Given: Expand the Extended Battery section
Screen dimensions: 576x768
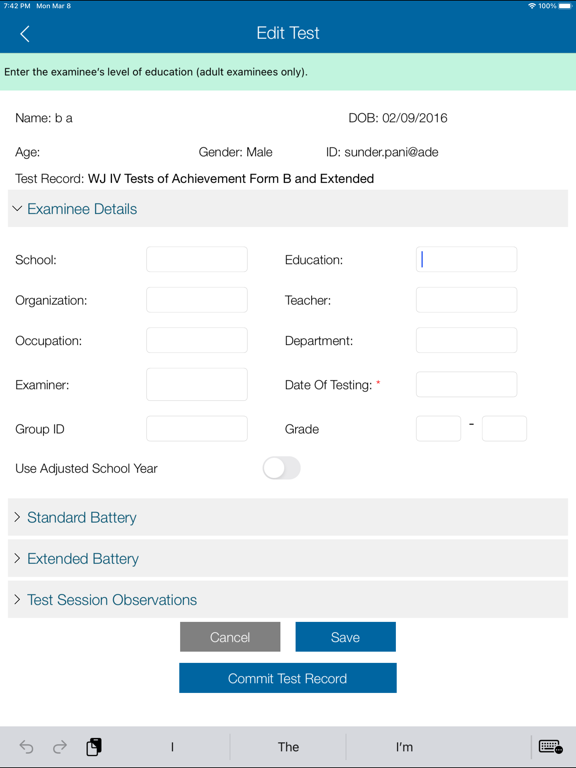Looking at the screenshot, I should point(288,558).
